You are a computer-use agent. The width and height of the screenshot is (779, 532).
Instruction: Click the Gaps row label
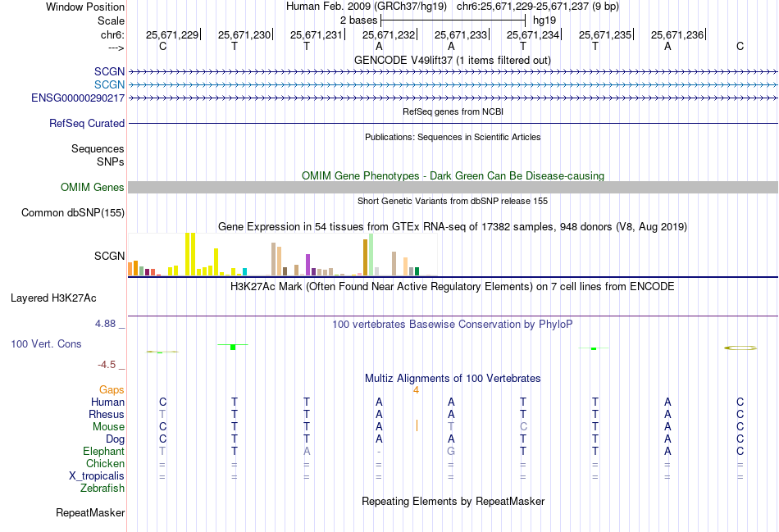[112, 390]
